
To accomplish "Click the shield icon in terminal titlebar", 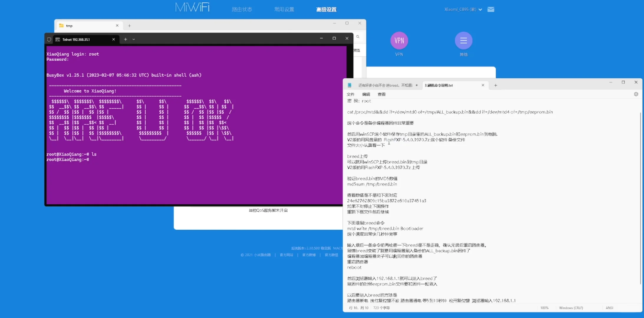I will 49,39.
